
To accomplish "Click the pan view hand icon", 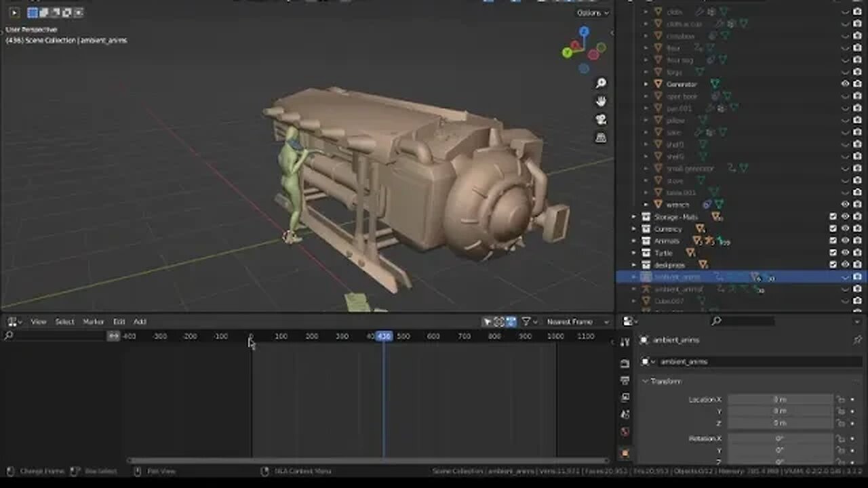I will (x=601, y=102).
